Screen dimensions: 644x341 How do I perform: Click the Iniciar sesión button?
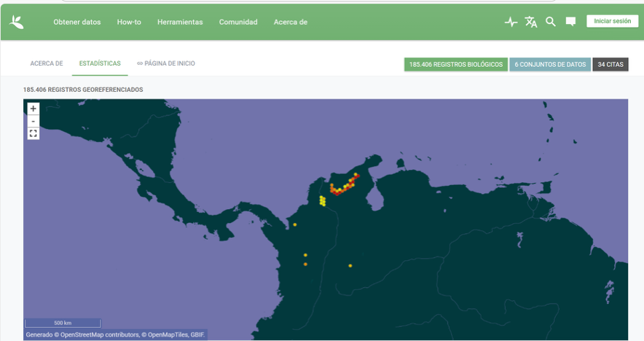tap(612, 21)
